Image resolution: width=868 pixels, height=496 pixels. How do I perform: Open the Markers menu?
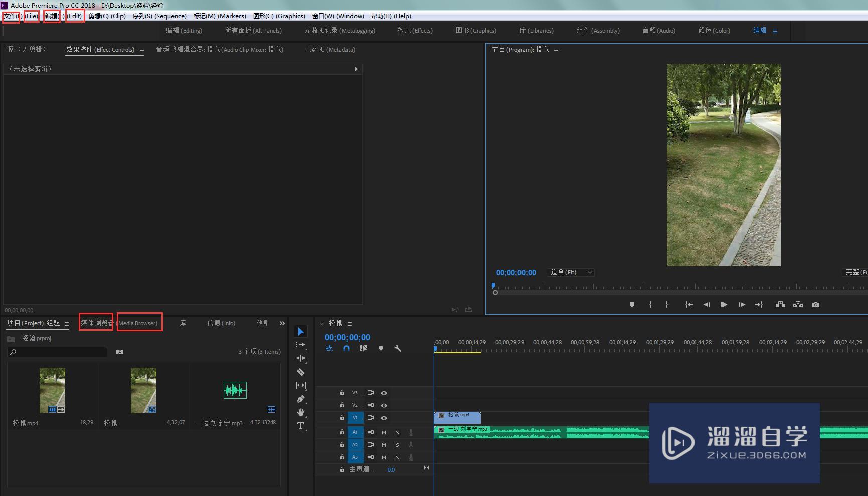click(x=220, y=16)
